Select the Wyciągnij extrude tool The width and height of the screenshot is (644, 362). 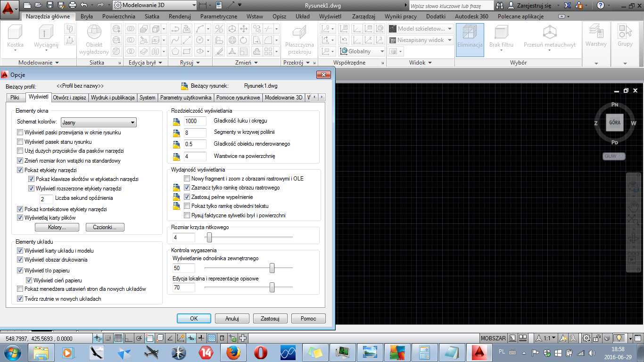[46, 36]
